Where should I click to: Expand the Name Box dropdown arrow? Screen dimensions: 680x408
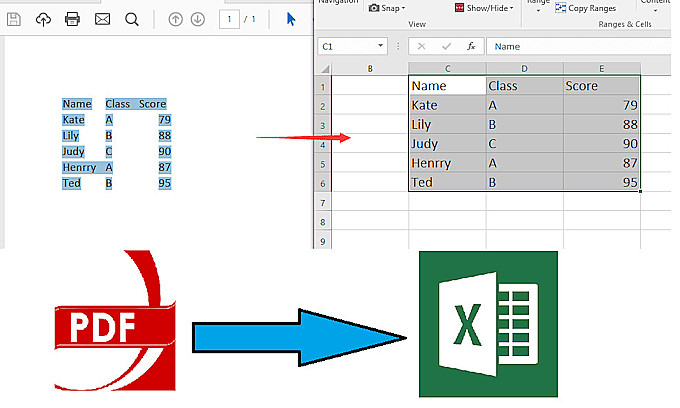click(380, 46)
